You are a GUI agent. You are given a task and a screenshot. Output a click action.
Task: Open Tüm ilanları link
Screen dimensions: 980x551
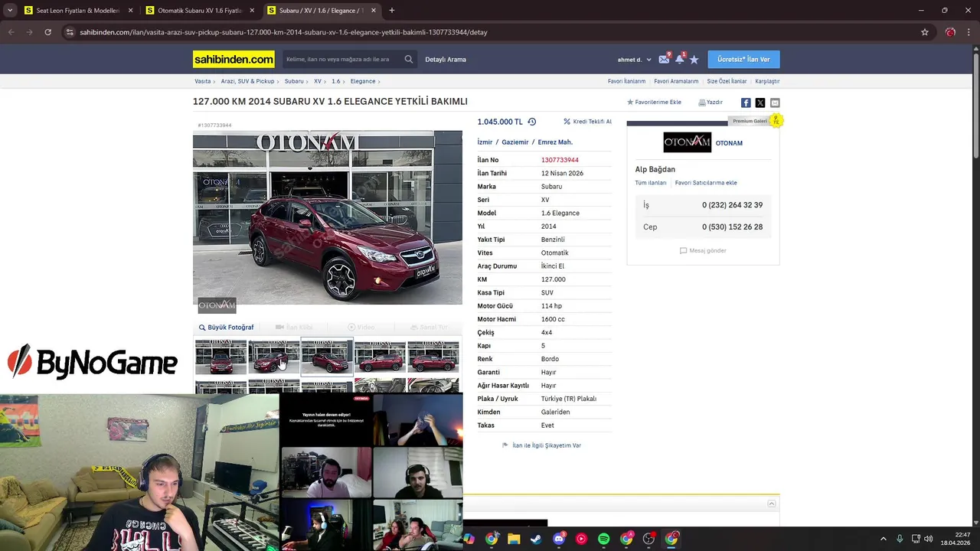pyautogui.click(x=651, y=183)
